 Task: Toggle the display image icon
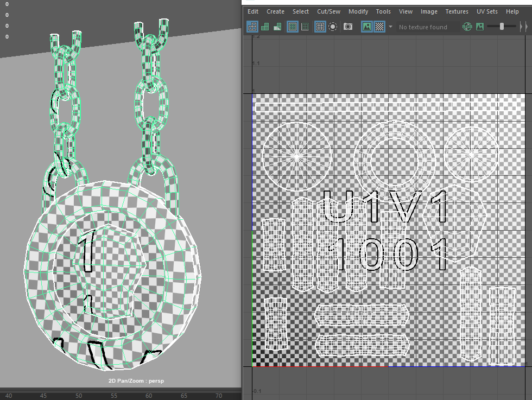(x=367, y=26)
